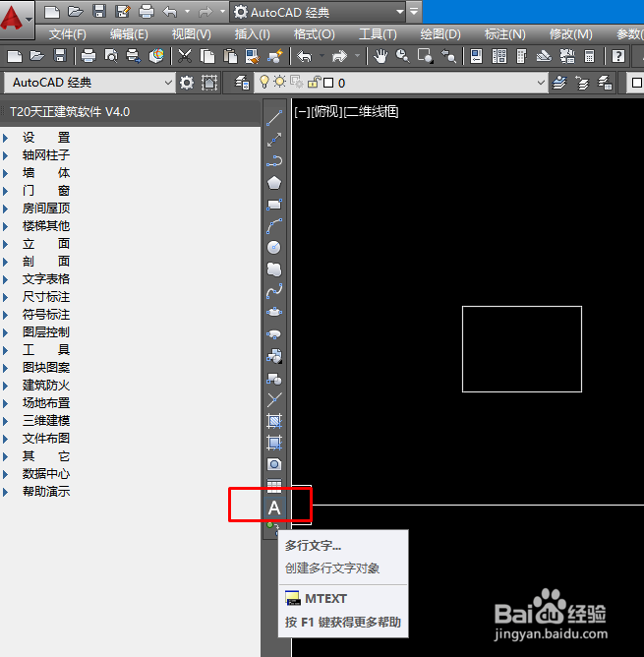Select the Ellipse tool
Screen dimensions: 644x657
tap(274, 312)
